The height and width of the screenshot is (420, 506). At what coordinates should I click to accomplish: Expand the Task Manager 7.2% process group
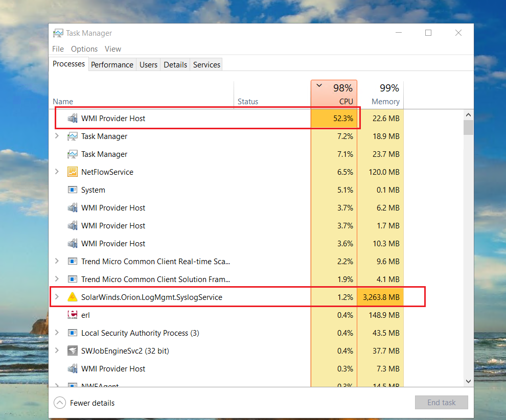point(57,136)
